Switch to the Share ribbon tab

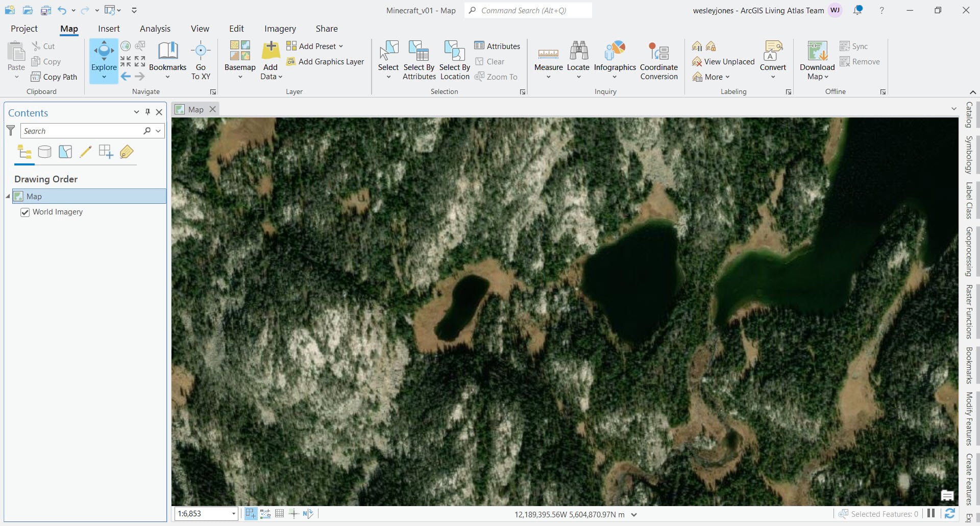click(x=327, y=29)
